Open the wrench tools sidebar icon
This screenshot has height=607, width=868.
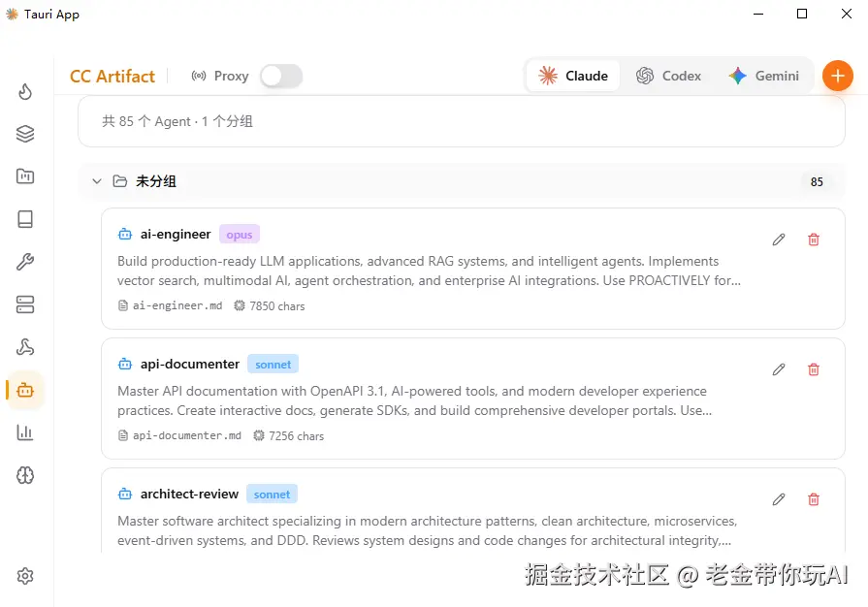click(x=25, y=261)
